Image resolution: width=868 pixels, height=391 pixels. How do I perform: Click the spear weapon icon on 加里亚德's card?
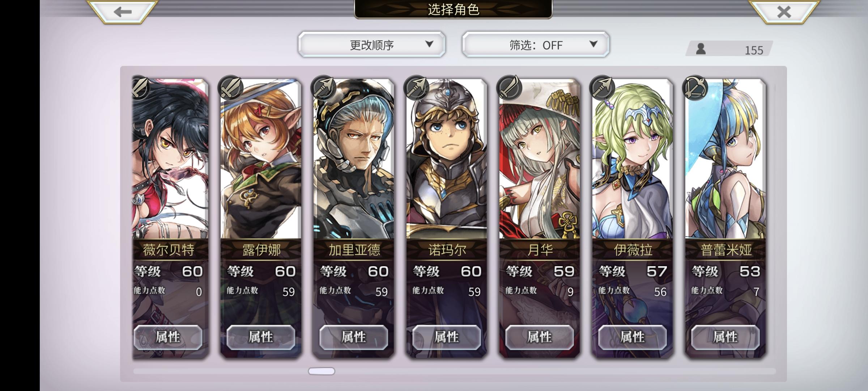(x=323, y=88)
